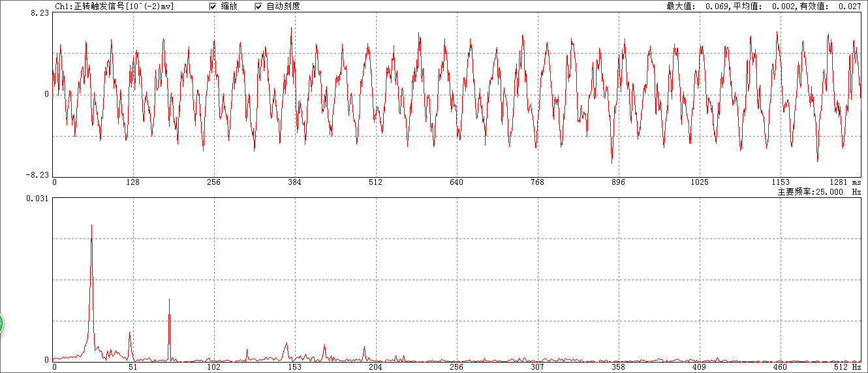Click the Ch1 正转触发信号 channel label
Viewport: 868px width, 373px height.
(x=114, y=7)
